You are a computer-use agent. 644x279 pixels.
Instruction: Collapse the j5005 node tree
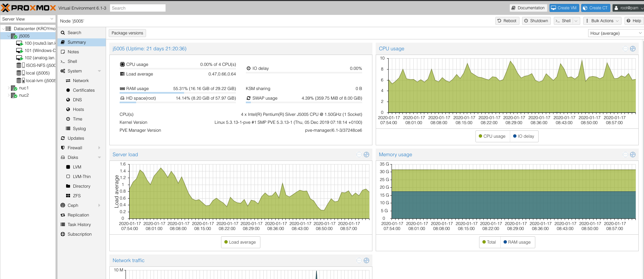point(9,36)
